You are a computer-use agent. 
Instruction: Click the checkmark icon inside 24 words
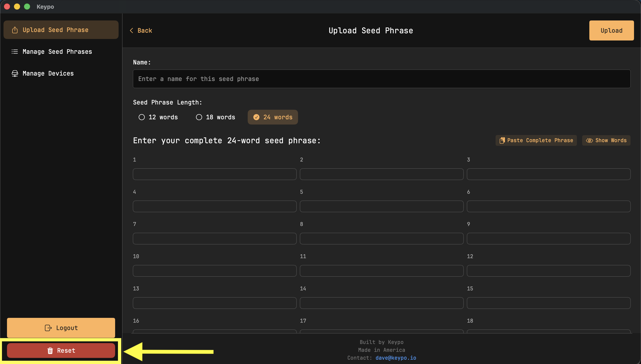coord(256,117)
